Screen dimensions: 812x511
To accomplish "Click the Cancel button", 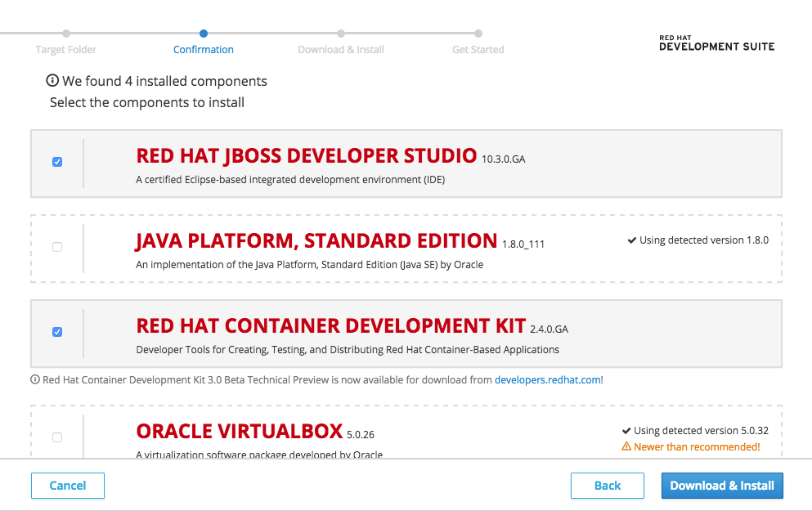I will click(68, 486).
